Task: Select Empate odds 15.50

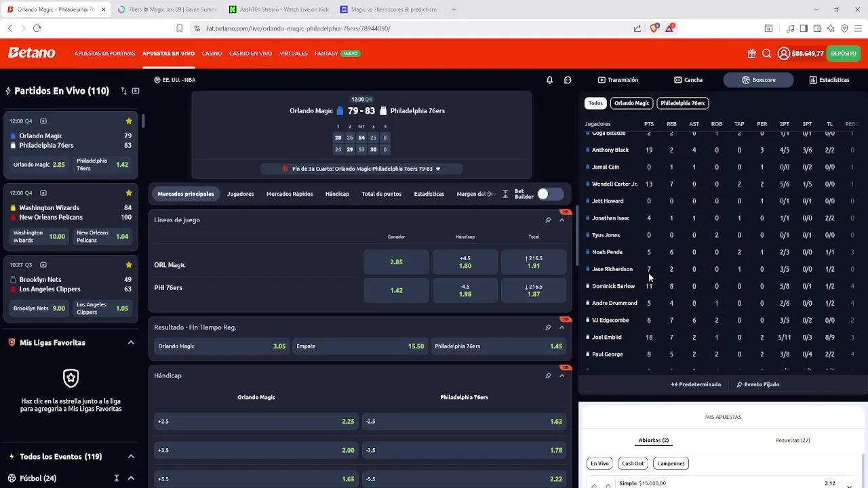Action: (360, 346)
